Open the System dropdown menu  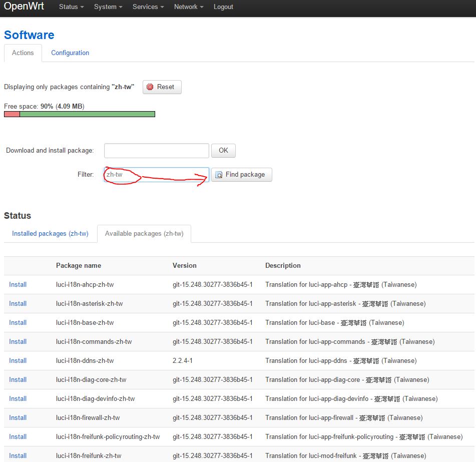coord(108,7)
